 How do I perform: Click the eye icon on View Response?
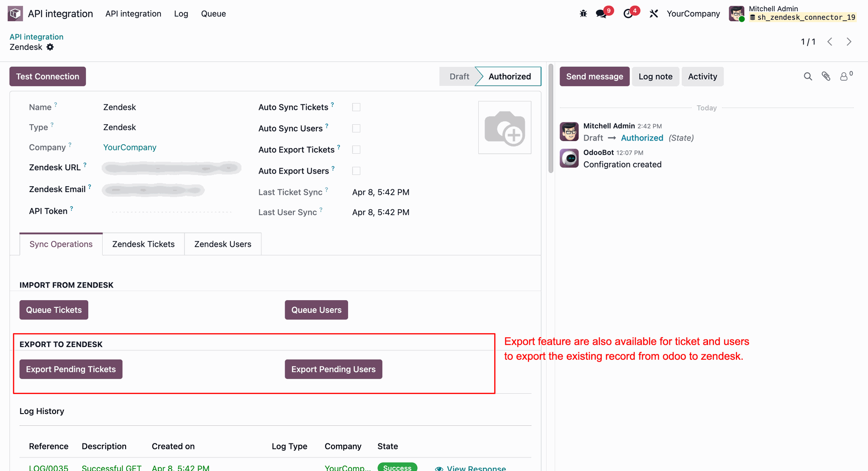coord(439,468)
